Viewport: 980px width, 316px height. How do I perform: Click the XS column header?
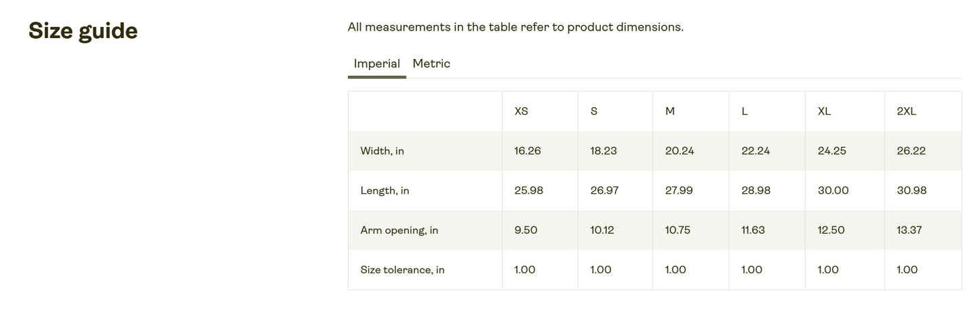coord(521,111)
